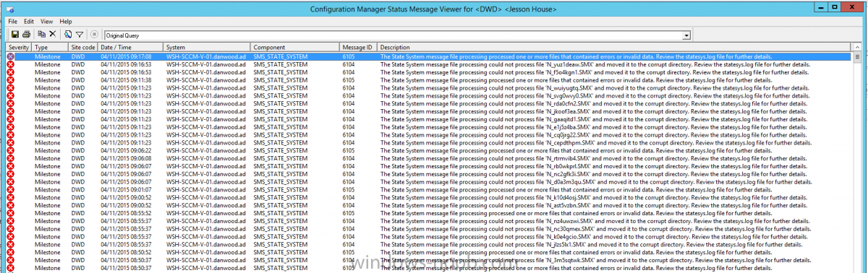Open the Help menu
The width and height of the screenshot is (868, 273).
tap(66, 22)
